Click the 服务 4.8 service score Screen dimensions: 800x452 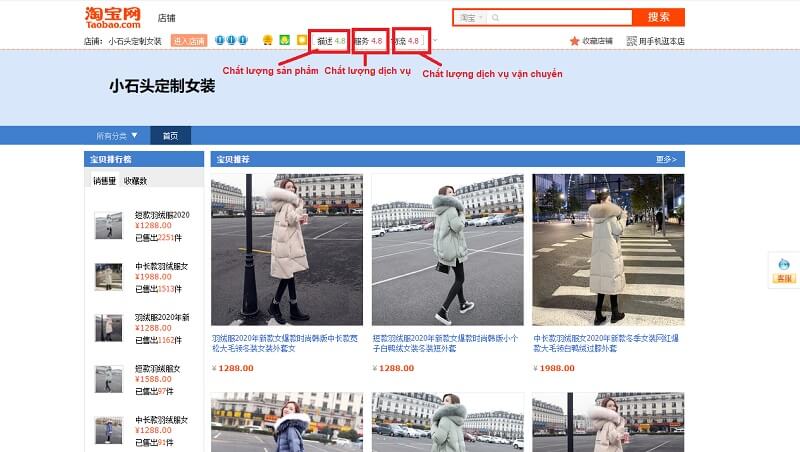tap(368, 41)
